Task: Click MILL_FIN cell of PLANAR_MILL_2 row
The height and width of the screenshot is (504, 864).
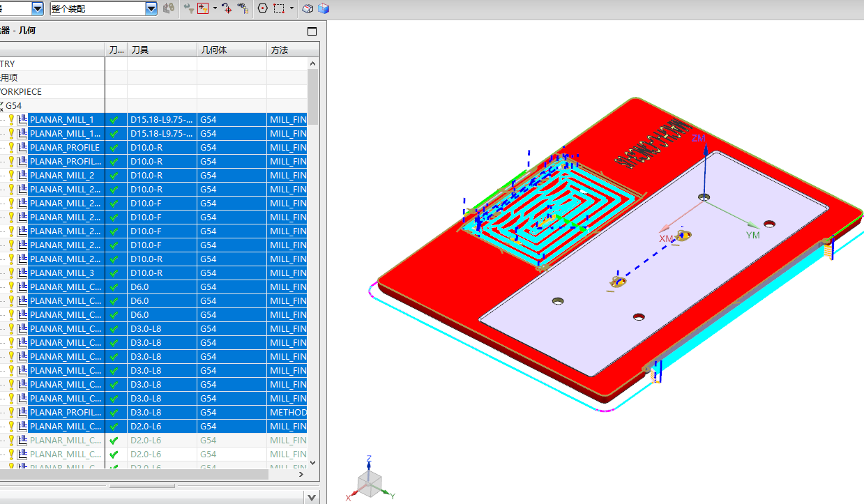Action: click(288, 175)
